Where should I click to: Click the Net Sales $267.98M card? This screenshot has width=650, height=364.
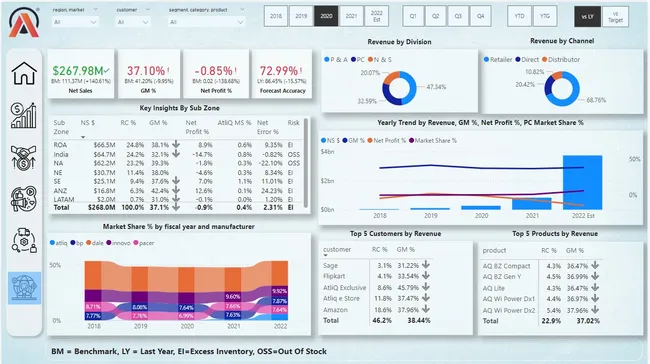pyautogui.click(x=81, y=74)
